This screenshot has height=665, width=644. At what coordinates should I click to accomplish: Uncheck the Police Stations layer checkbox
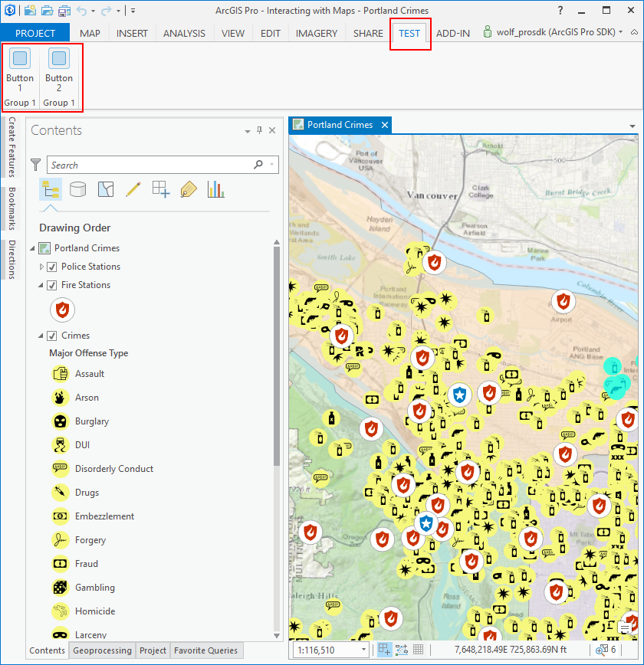pyautogui.click(x=52, y=267)
